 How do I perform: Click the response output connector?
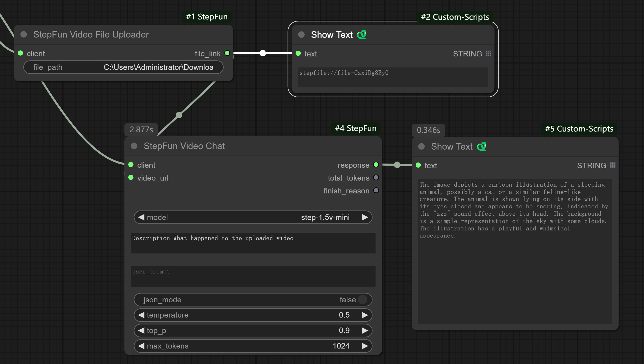(376, 165)
